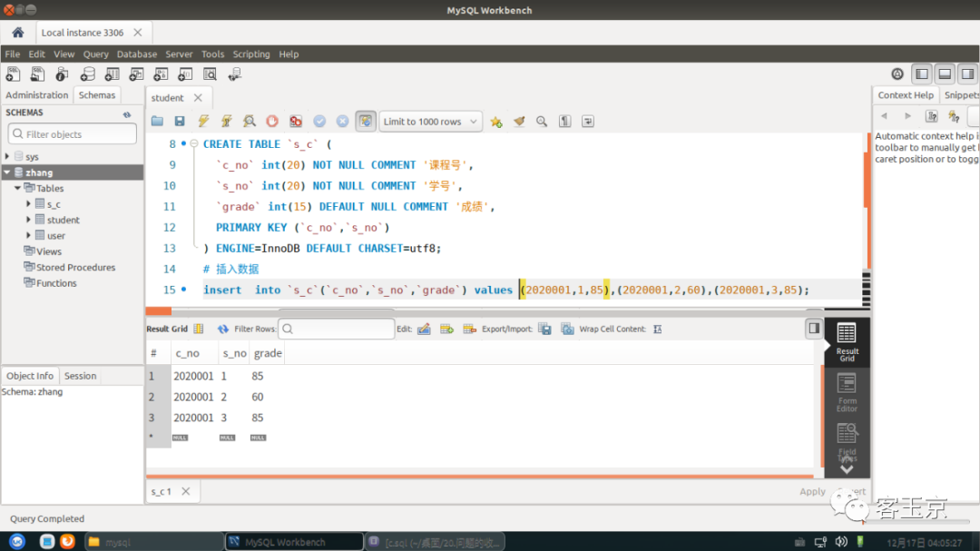This screenshot has width=980, height=551.
Task: Commit the transaction icon
Action: coord(319,122)
